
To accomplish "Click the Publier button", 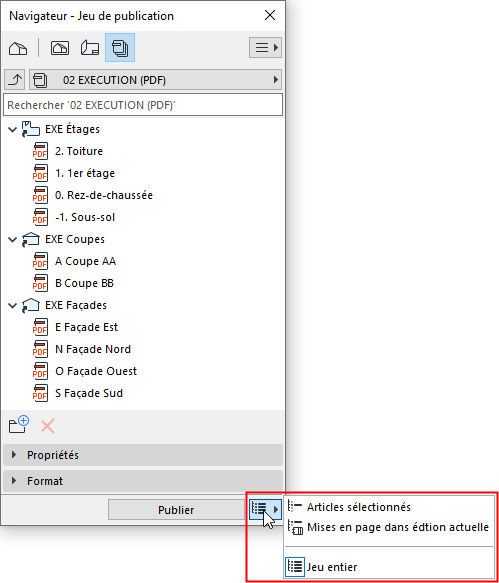I will 176,510.
